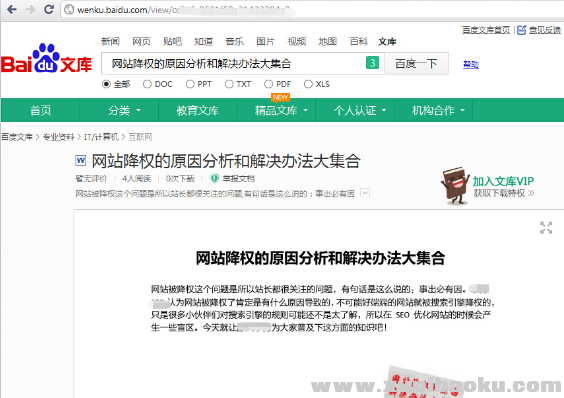Click 举报文档 report link

click(x=238, y=178)
